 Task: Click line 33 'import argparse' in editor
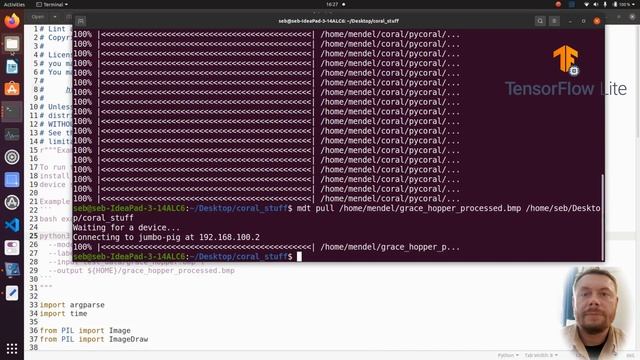tap(72, 305)
